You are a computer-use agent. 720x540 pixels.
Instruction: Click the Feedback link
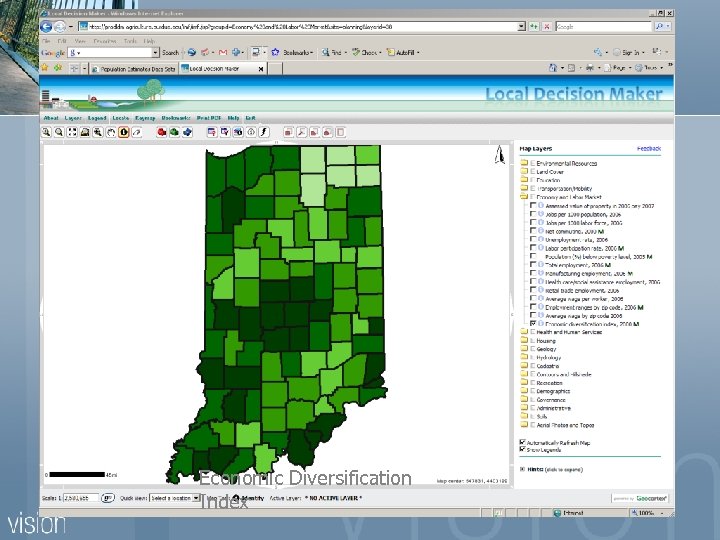(x=649, y=148)
